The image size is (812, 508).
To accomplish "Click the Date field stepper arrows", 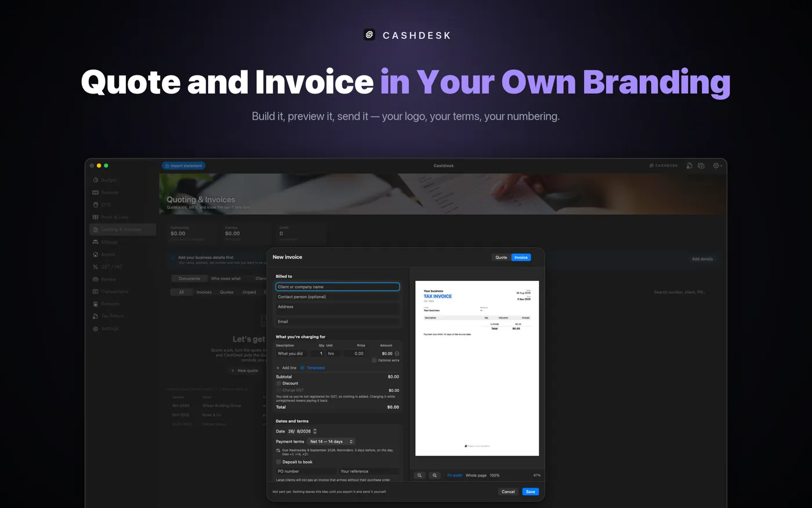I will pyautogui.click(x=315, y=431).
